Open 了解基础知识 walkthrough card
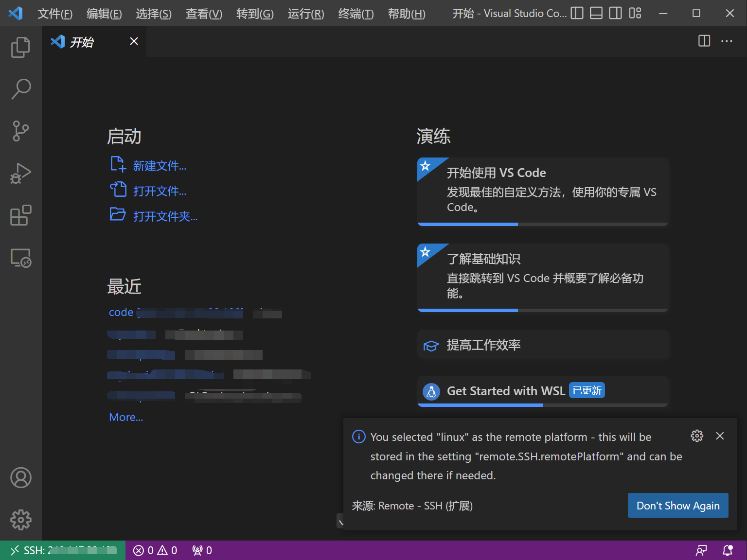Screen dimensions: 747x560 click(x=543, y=278)
